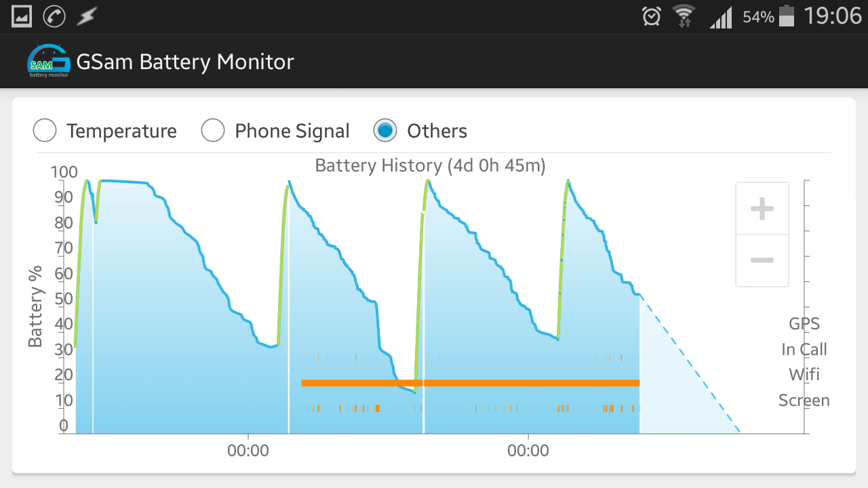Tap the alarm clock status icon
Screen dimensions: 868x488
652,16
